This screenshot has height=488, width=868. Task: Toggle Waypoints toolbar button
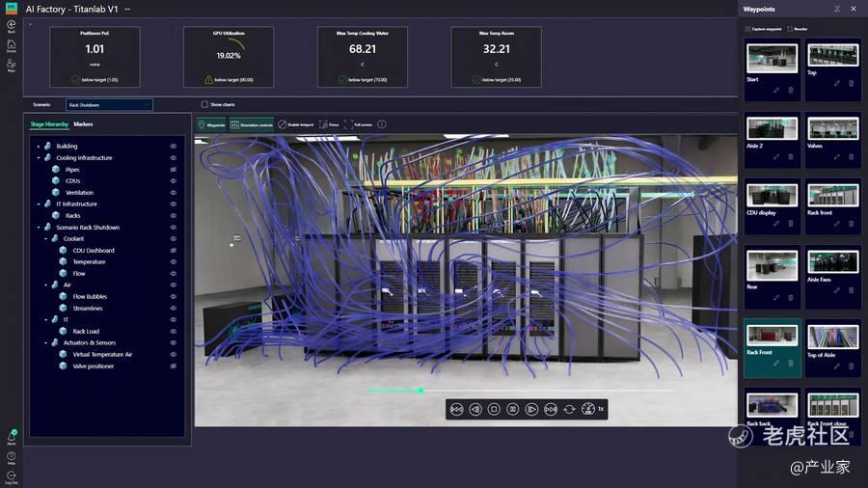coord(211,124)
